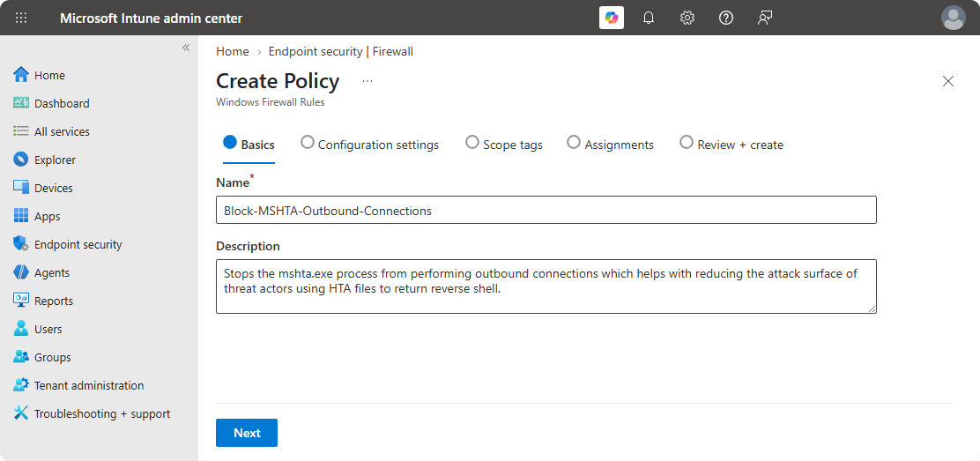
Task: Switch to Configuration settings tab label
Action: point(378,145)
